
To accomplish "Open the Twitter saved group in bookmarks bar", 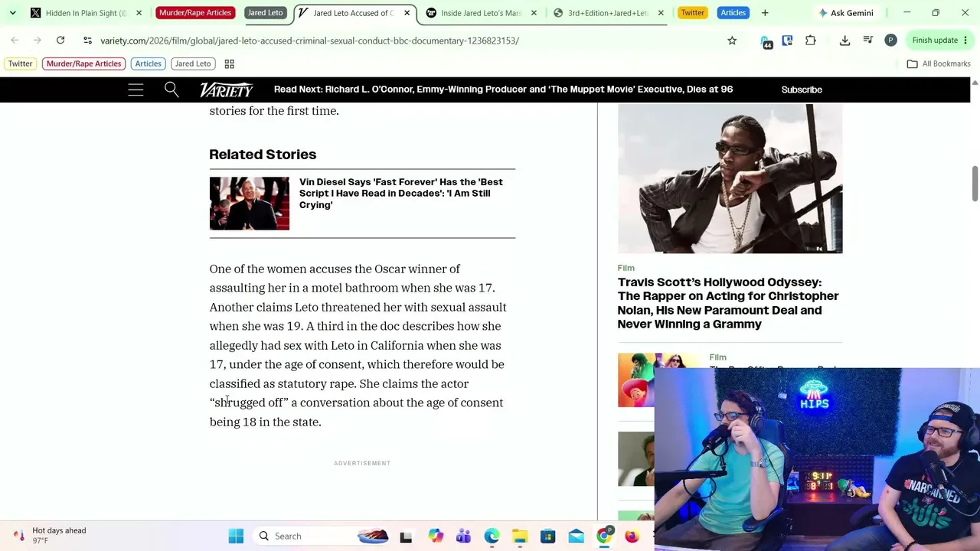I will point(21,64).
